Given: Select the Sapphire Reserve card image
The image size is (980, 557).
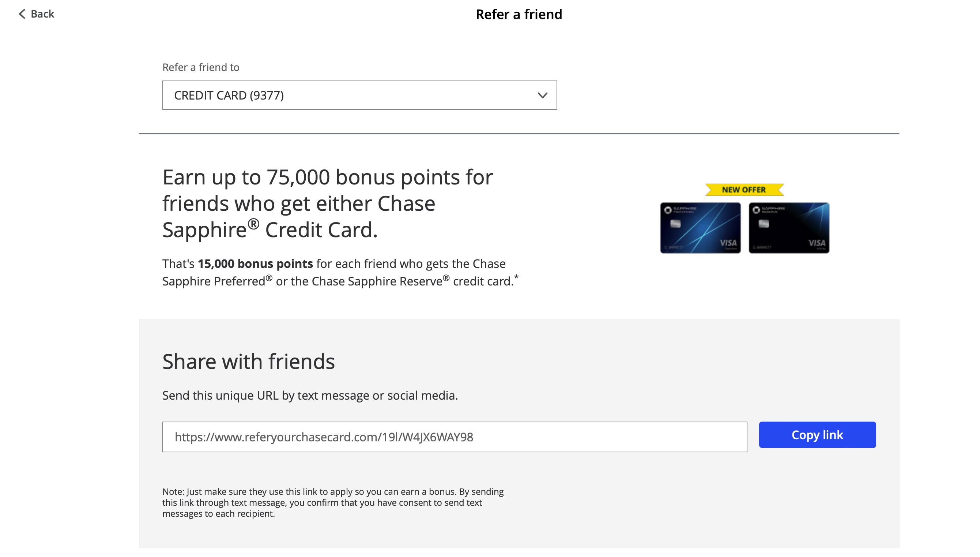Looking at the screenshot, I should click(x=789, y=228).
